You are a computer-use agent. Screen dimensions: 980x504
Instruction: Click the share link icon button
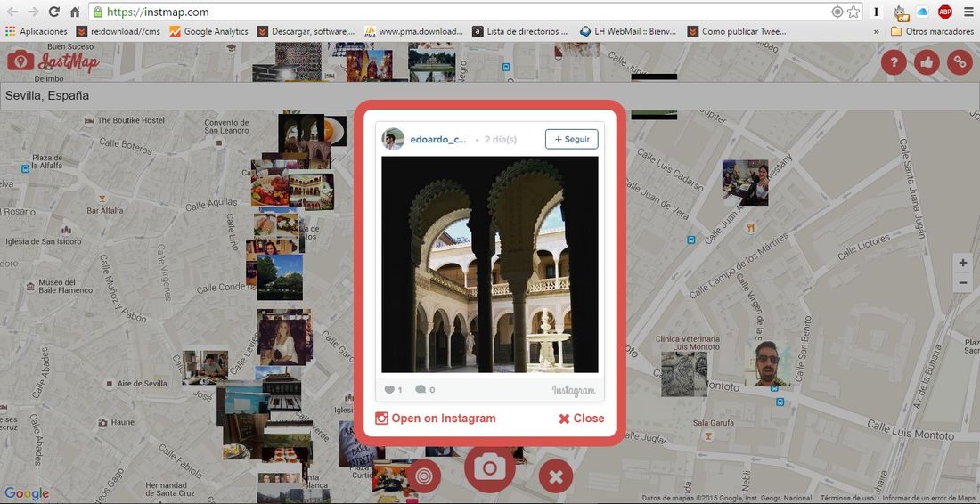point(960,62)
